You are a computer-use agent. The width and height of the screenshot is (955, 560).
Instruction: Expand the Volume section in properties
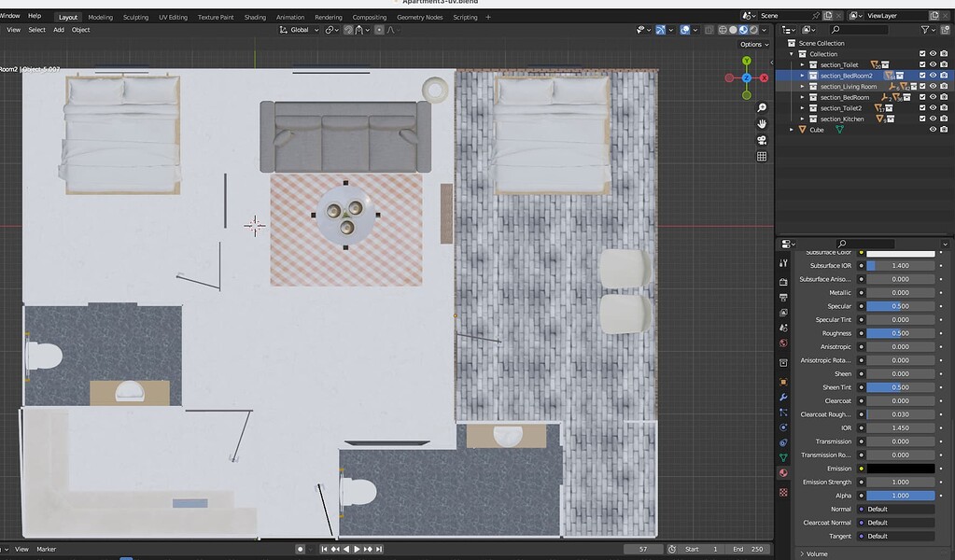(x=819, y=553)
